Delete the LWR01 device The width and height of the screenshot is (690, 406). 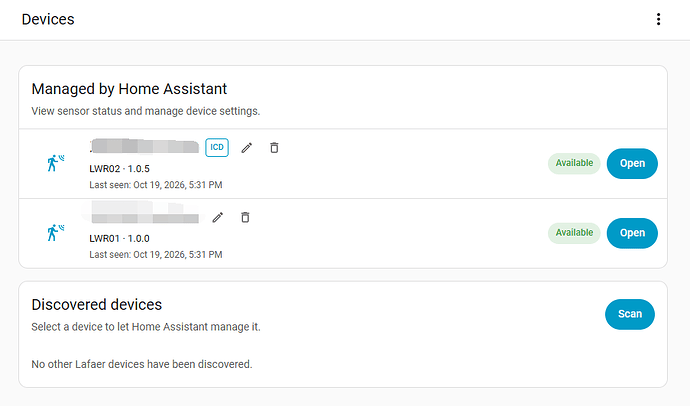click(x=245, y=217)
